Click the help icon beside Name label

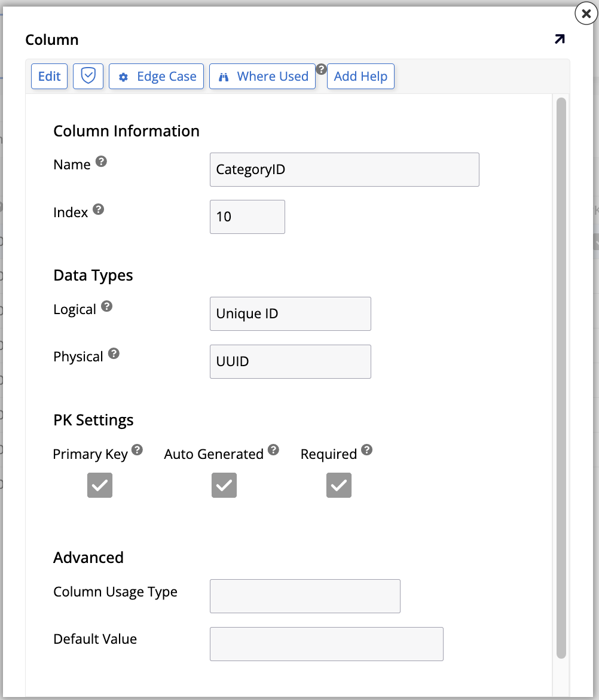click(100, 160)
